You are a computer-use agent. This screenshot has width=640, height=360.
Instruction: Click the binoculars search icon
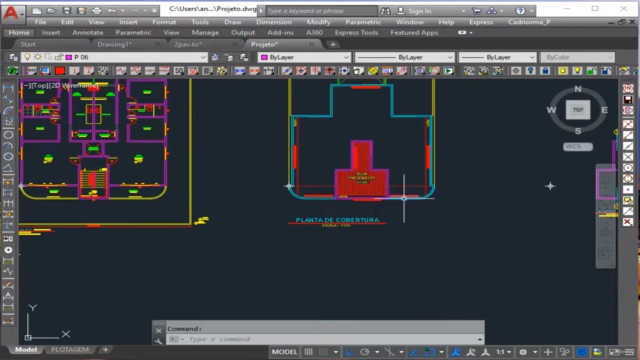[385, 11]
